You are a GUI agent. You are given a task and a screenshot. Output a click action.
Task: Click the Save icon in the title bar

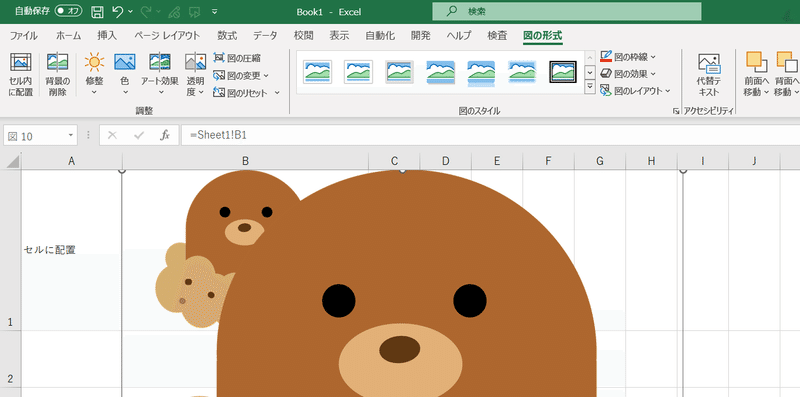click(97, 12)
